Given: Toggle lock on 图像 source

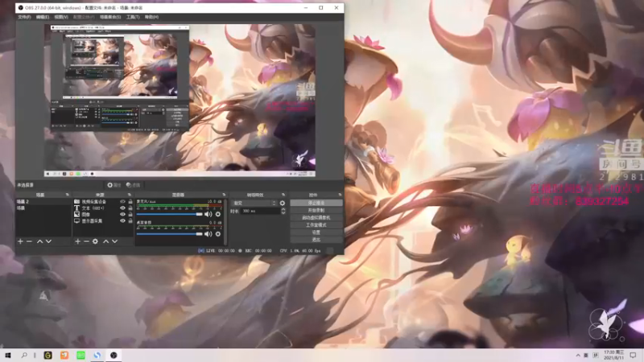Looking at the screenshot, I should click(130, 214).
